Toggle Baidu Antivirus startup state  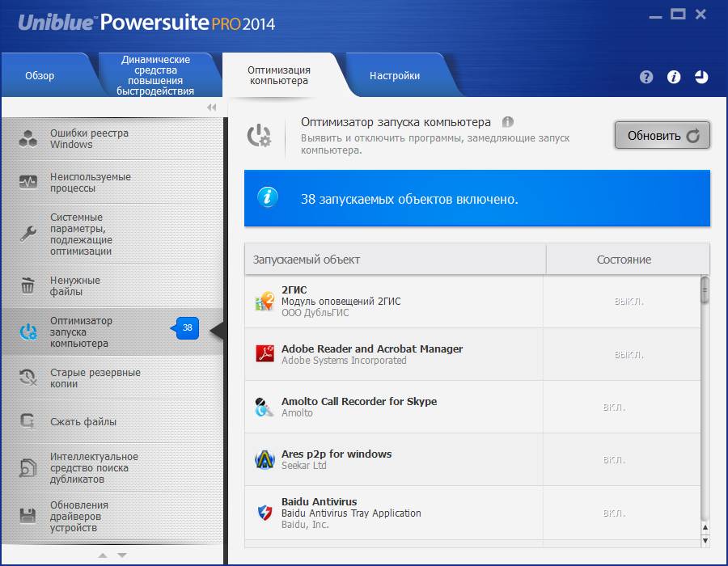614,513
